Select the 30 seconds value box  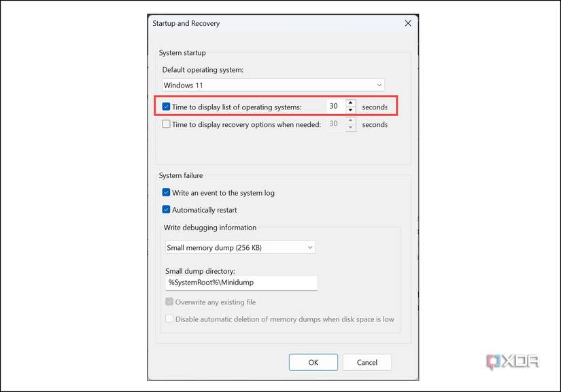[x=335, y=106]
